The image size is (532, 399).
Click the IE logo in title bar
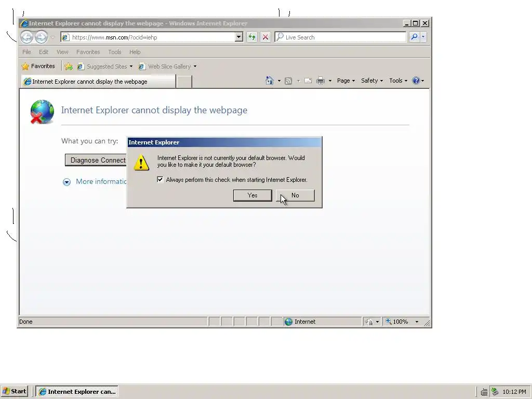point(24,23)
